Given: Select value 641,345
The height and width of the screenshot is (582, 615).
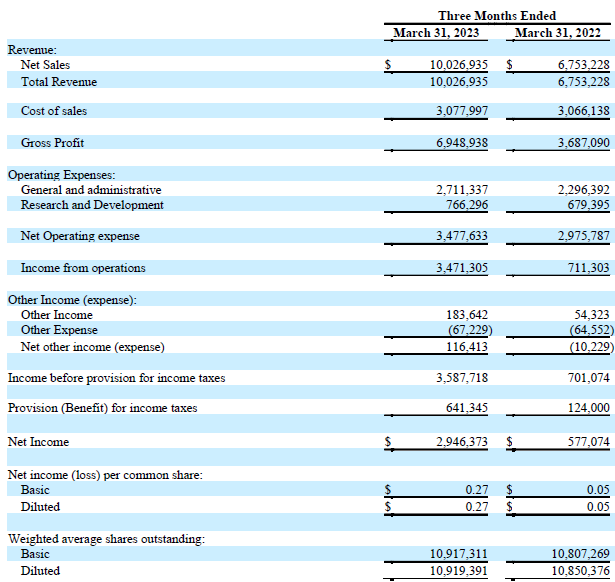Looking at the screenshot, I should pyautogui.click(x=467, y=408).
